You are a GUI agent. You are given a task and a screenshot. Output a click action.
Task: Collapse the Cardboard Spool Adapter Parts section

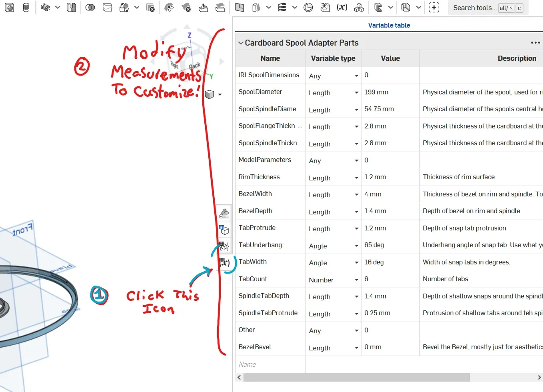coord(241,43)
